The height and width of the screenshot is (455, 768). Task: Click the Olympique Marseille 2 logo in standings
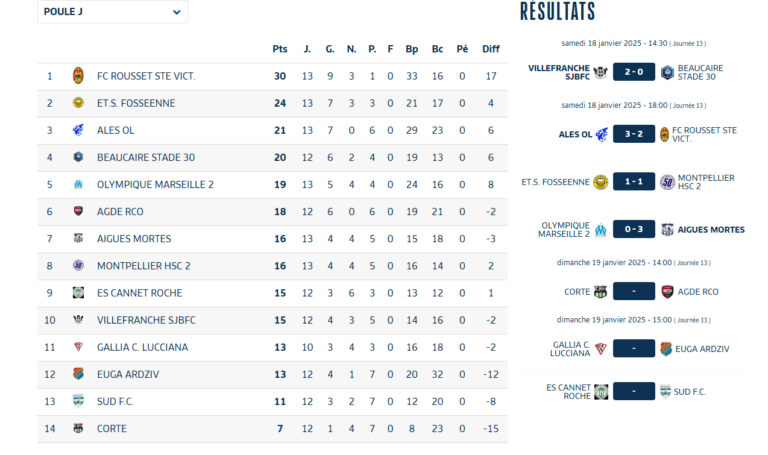[78, 185]
